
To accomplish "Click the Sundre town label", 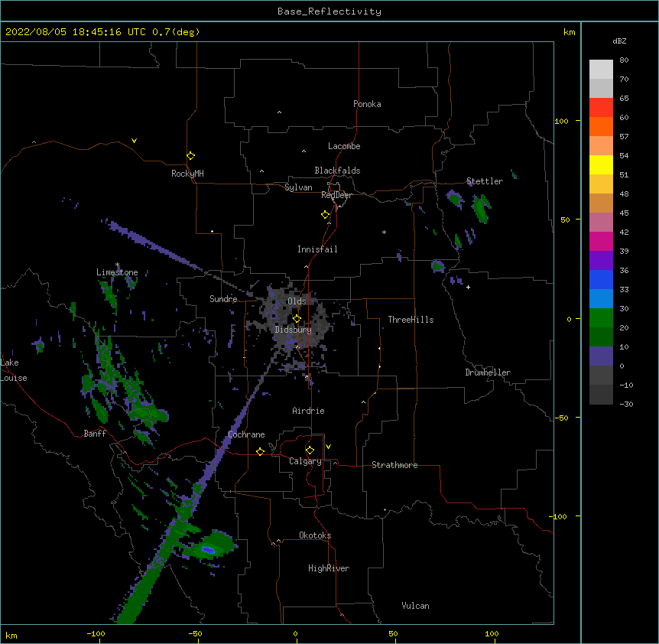I will 223,299.
